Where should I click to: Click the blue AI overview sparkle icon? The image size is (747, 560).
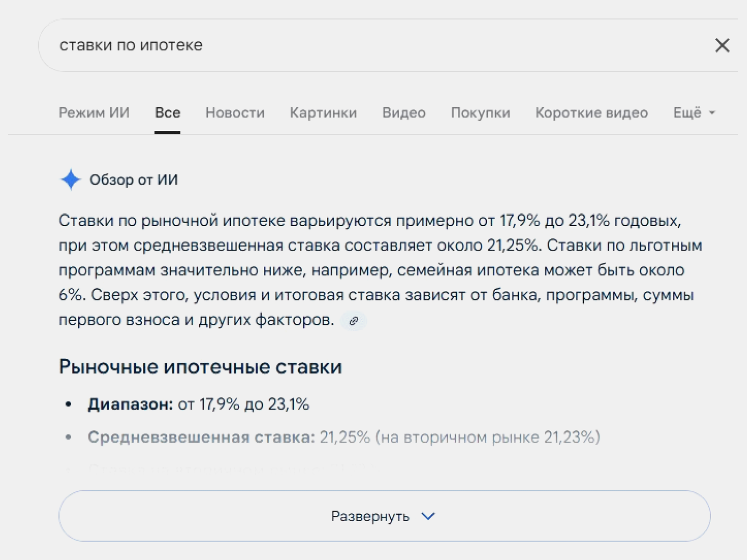tap(71, 180)
